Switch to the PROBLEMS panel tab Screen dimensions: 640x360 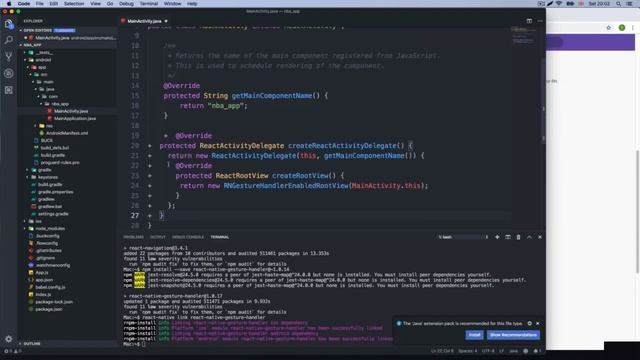coord(133,237)
